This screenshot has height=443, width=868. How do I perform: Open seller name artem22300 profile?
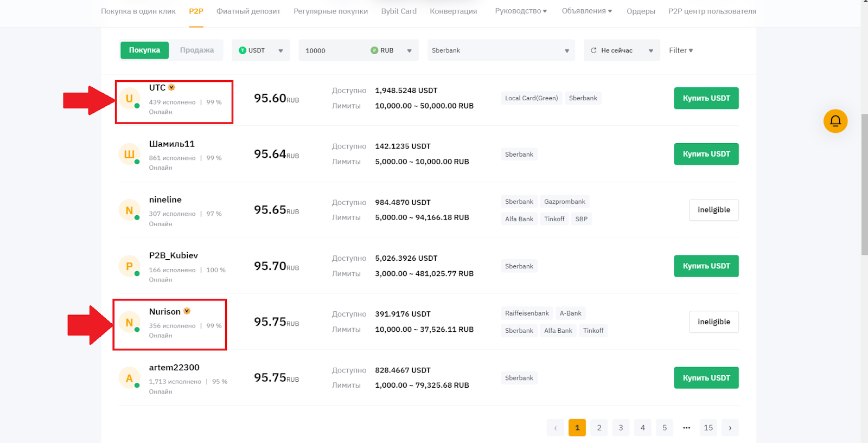(174, 367)
